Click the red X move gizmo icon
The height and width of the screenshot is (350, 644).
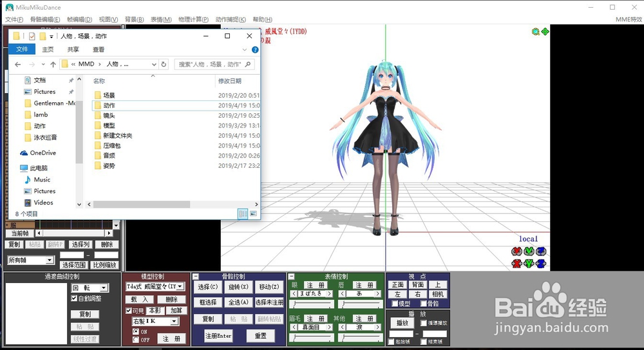(516, 263)
